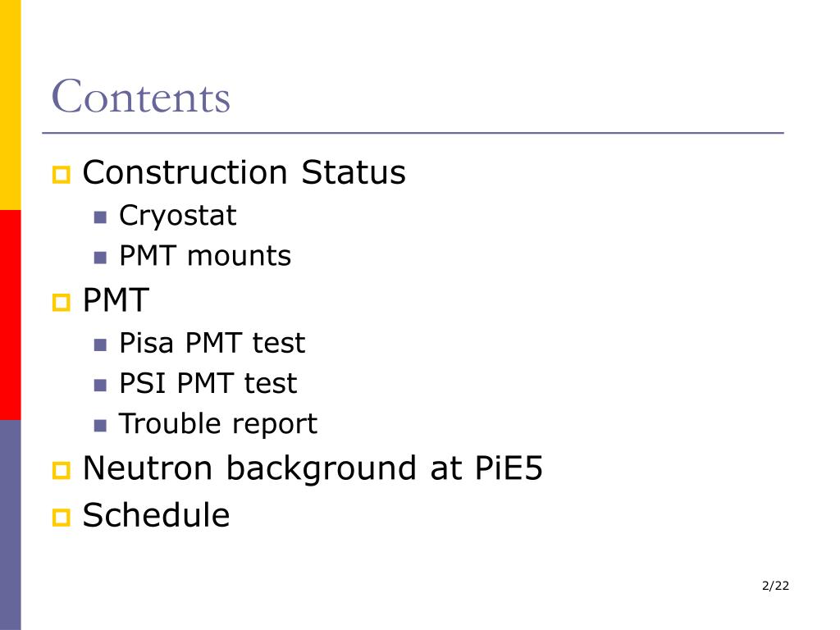Screen dimensions: 840x630
Task: Select Neutron background at PiE5 heading
Action: pos(313,468)
